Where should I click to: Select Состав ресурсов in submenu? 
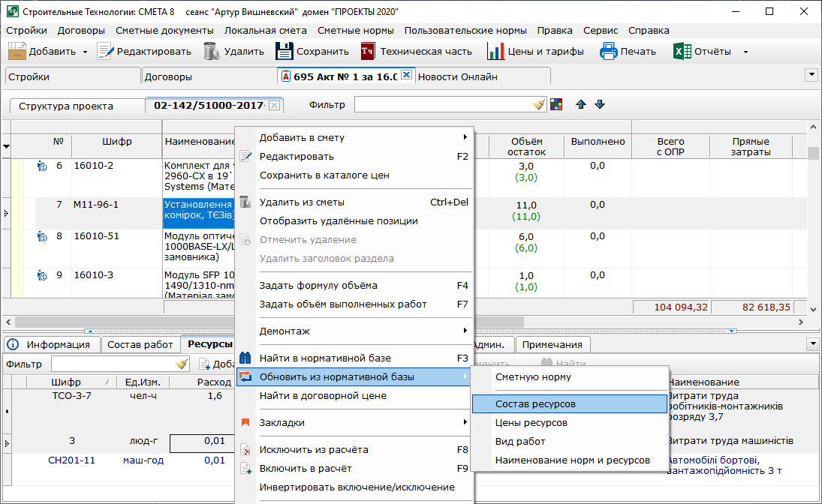[x=535, y=403]
